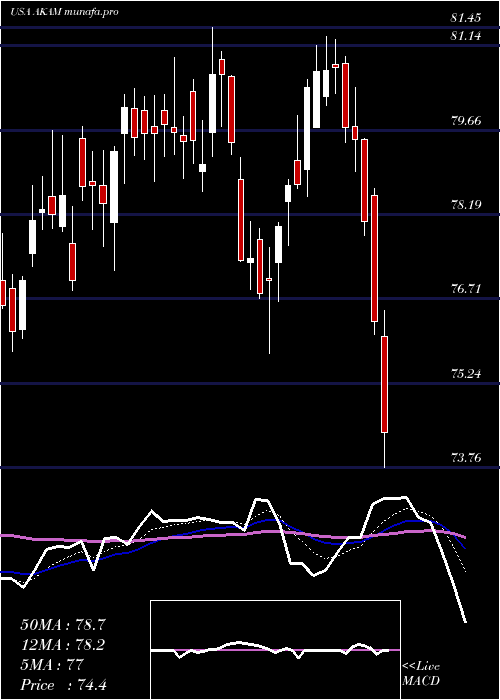Click the USA AKAM munafa.pro chart title
This screenshot has width=500, height=700.
(64, 12)
